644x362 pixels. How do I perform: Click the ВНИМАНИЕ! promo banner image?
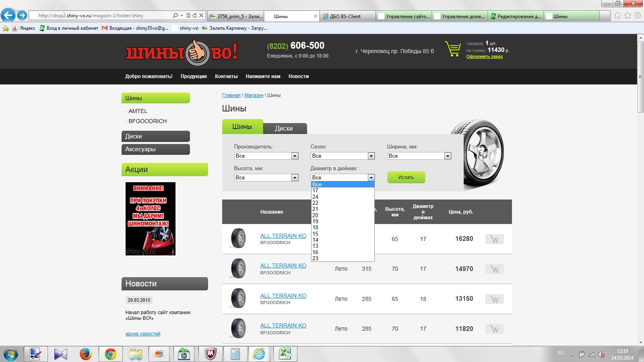pyautogui.click(x=151, y=219)
